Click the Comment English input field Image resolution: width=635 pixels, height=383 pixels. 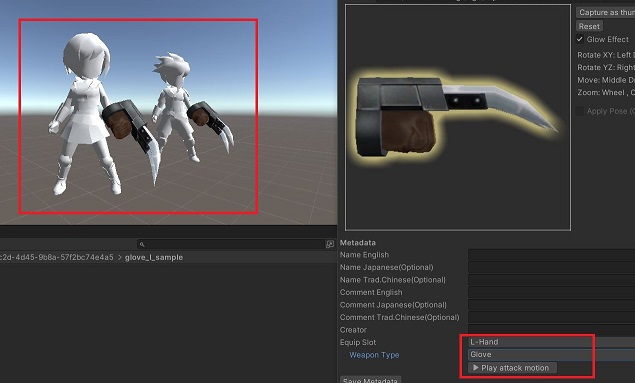(552, 292)
